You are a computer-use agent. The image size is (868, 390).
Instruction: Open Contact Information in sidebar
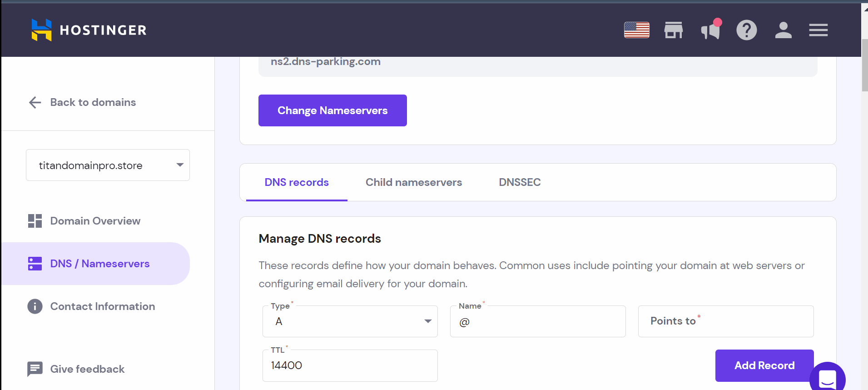102,306
